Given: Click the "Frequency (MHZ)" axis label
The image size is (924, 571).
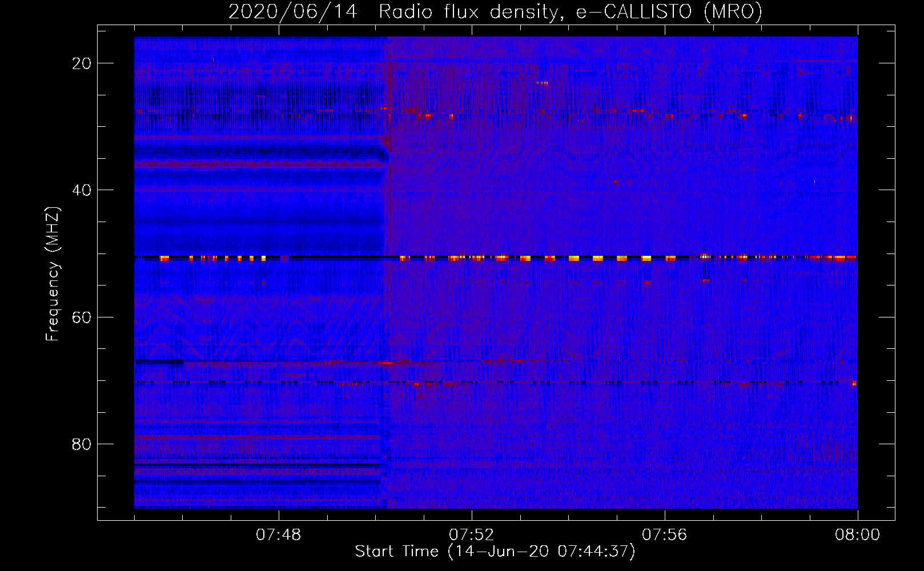Looking at the screenshot, I should tap(52, 274).
